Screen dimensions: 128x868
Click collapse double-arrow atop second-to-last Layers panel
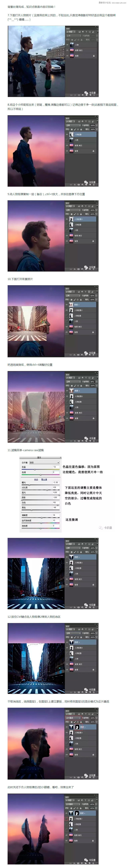pyautogui.click(x=95, y=709)
